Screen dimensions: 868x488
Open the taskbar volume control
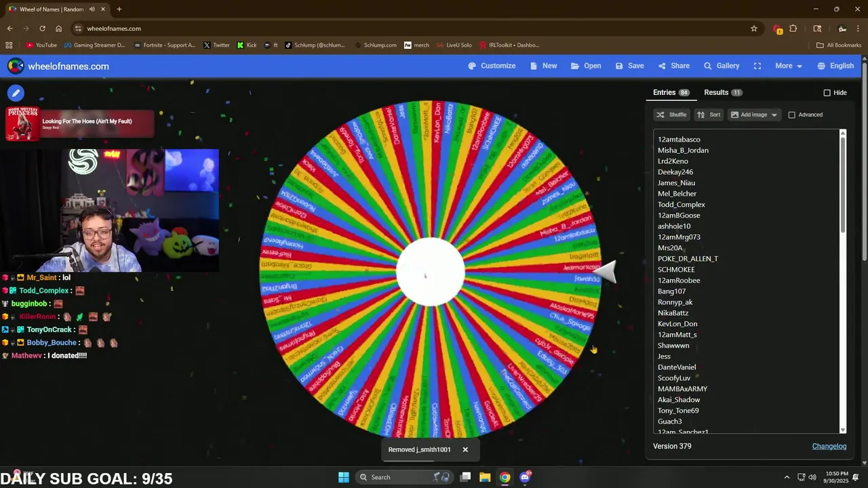tap(812, 477)
